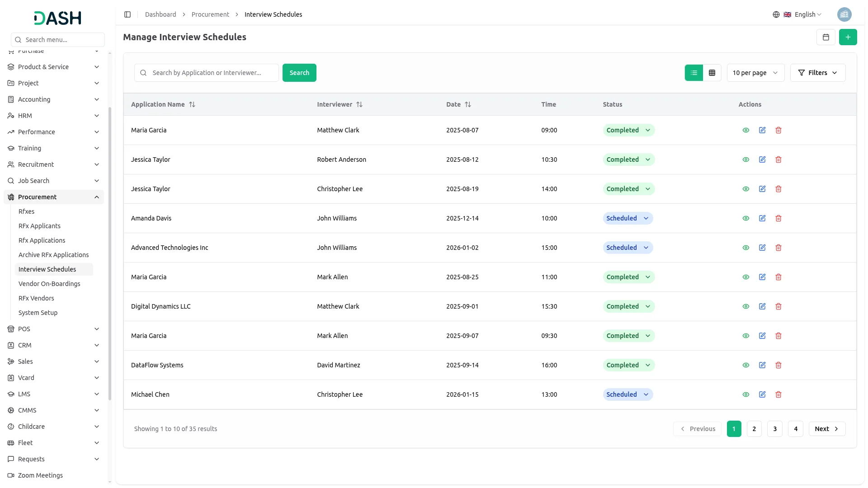Screen dimensions: 868x488
Task: Expand the Filters dropdown
Action: tap(817, 73)
